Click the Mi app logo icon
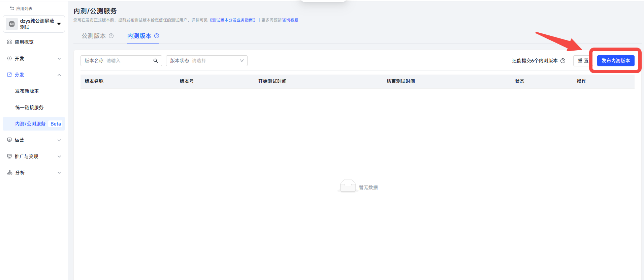The height and width of the screenshot is (280, 644). point(12,24)
